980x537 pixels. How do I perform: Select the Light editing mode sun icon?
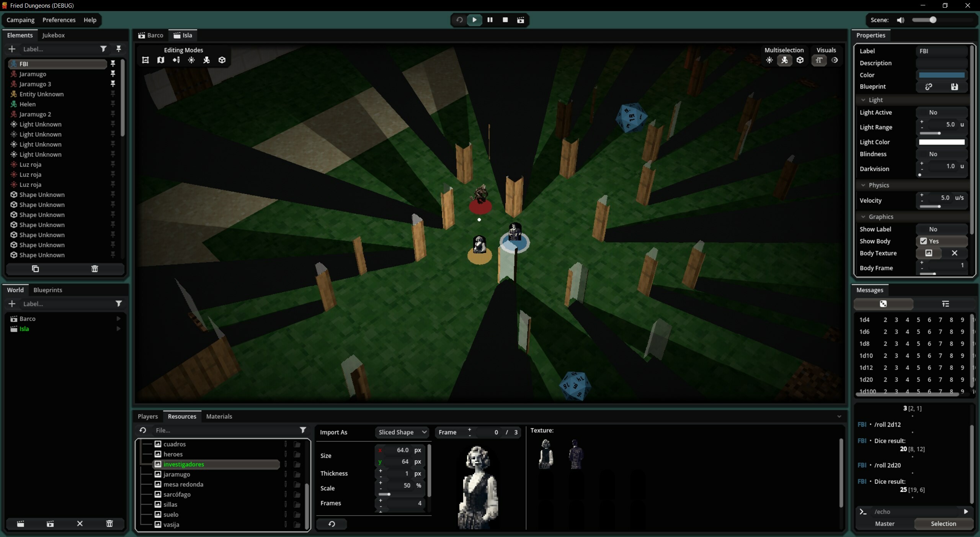(191, 60)
